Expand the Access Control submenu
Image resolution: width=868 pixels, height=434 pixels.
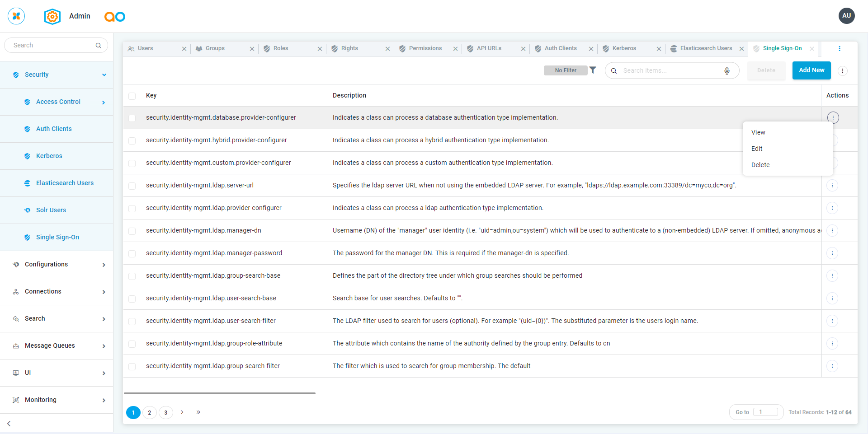click(x=104, y=103)
